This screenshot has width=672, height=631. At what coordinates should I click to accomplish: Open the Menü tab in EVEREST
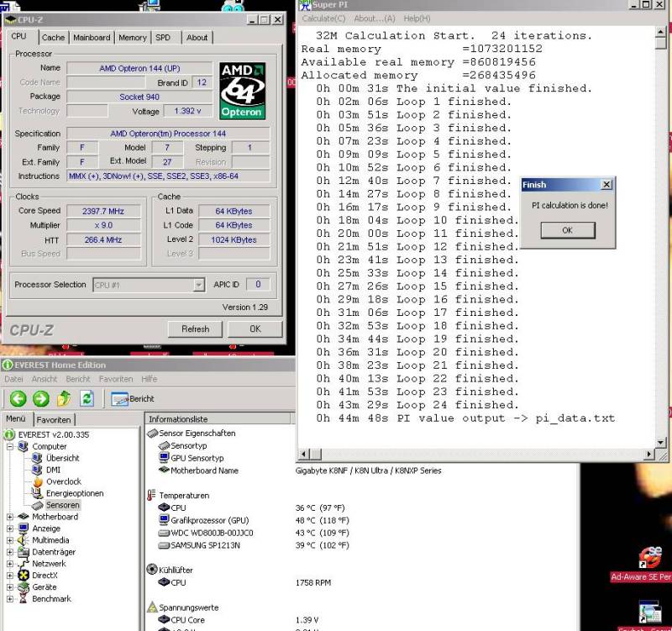[x=16, y=418]
